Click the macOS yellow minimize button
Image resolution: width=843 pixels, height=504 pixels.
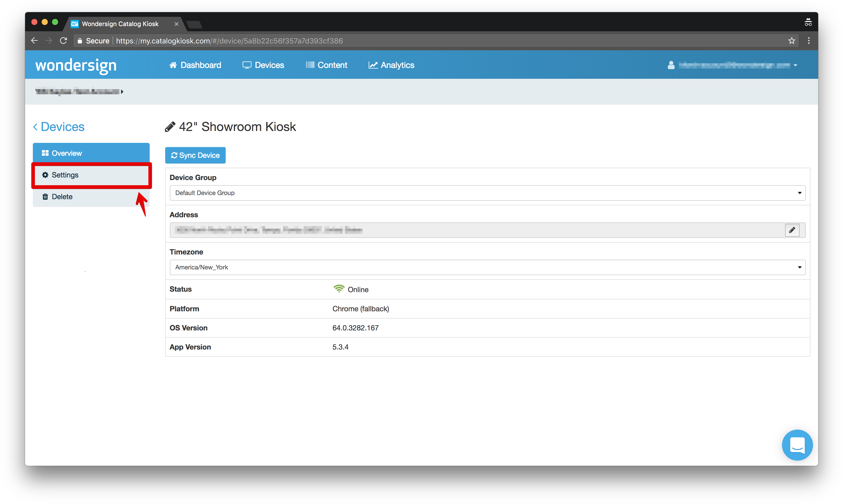[x=44, y=22]
